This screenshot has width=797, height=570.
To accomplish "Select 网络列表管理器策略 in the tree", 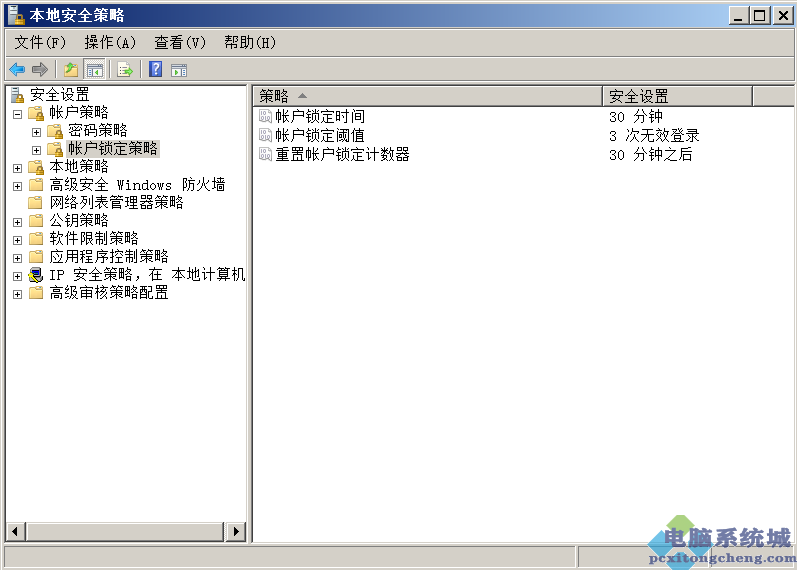I will (116, 203).
